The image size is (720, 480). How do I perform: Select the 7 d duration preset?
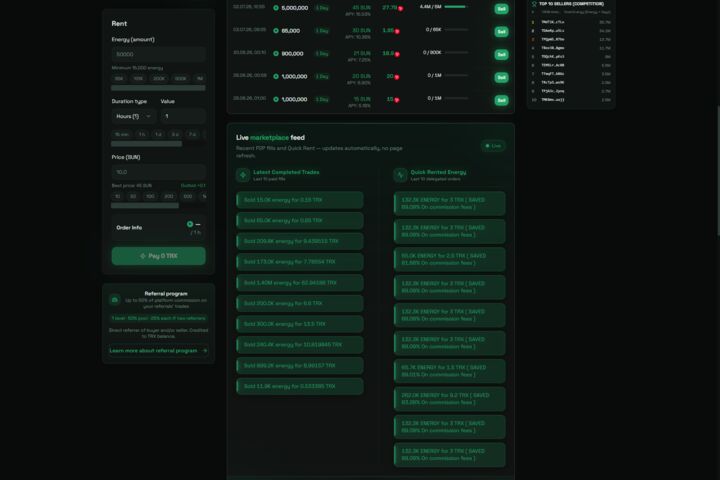pos(192,134)
